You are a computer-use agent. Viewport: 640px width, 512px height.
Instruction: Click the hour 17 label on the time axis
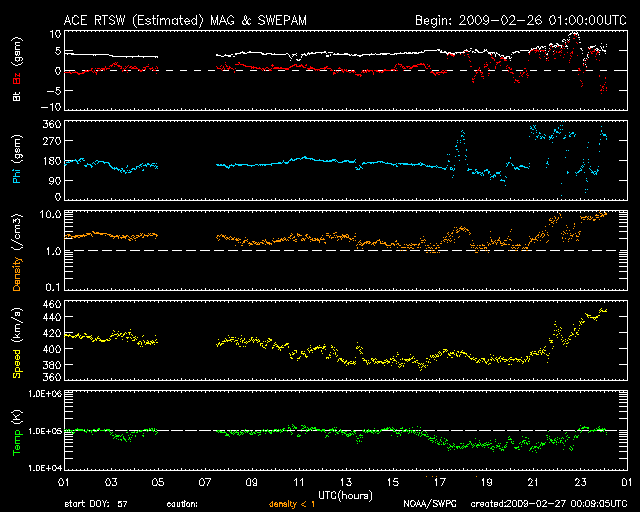[439, 483]
